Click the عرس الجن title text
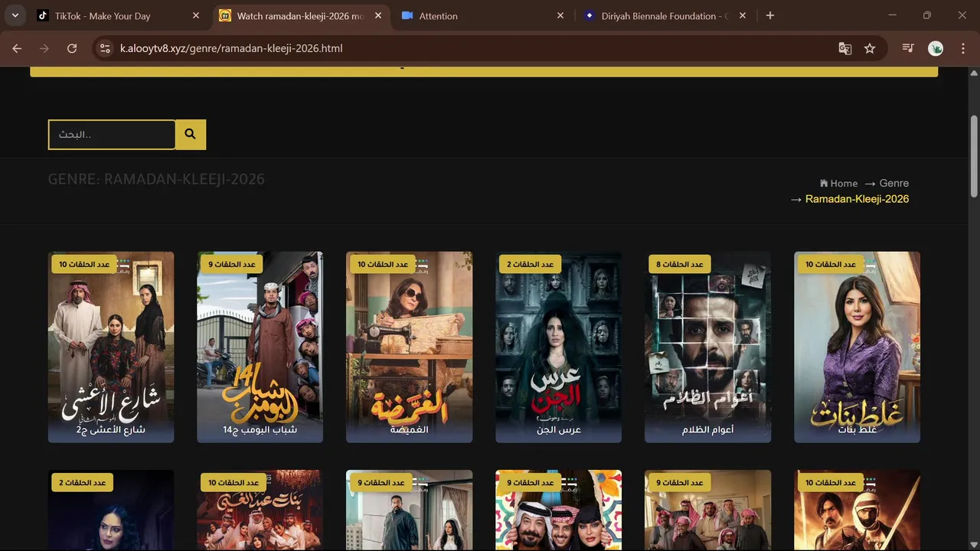980x551 pixels. point(559,430)
